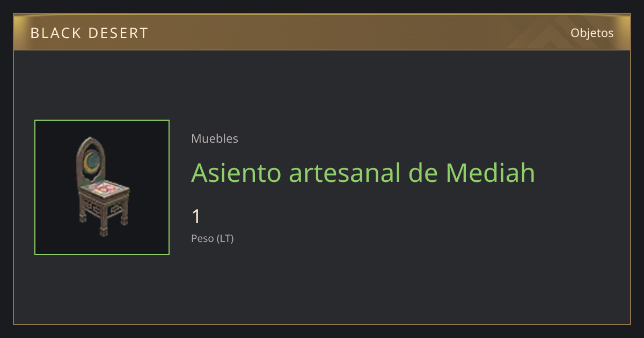The image size is (644, 338).
Task: Click the Asiento artesanal de Mediah title
Action: point(363,172)
